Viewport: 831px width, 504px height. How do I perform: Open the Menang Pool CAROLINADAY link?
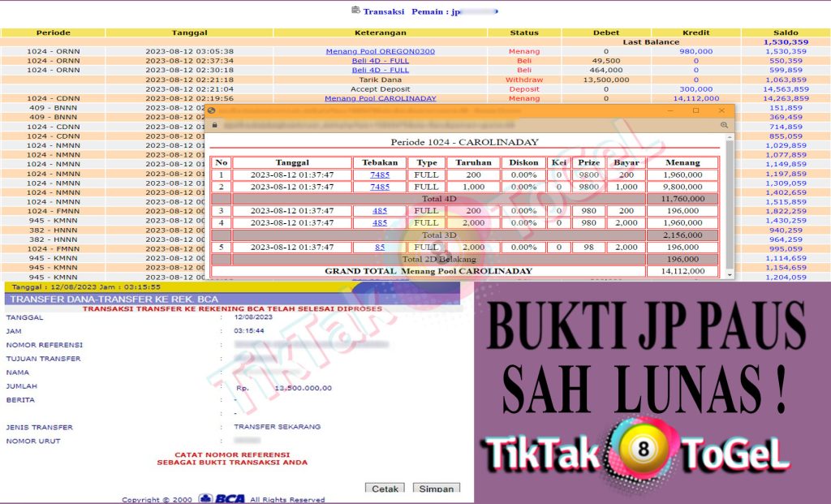380,98
